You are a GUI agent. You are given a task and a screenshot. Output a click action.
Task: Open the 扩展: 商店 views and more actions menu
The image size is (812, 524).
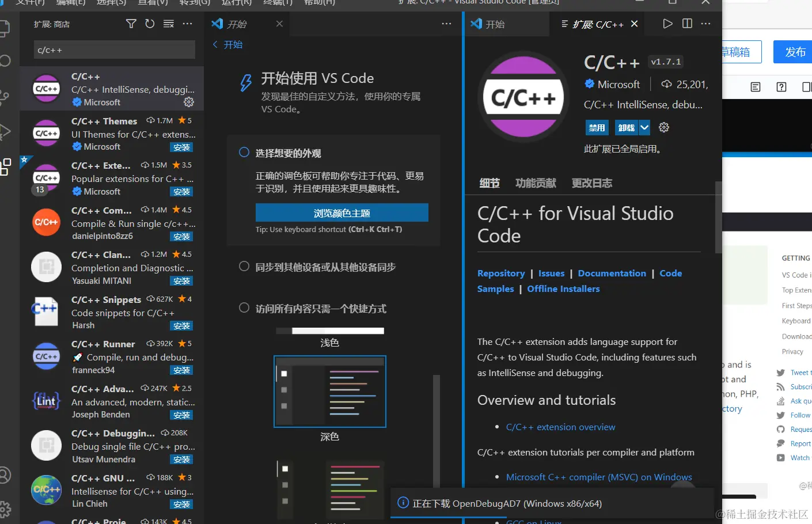[x=187, y=24]
